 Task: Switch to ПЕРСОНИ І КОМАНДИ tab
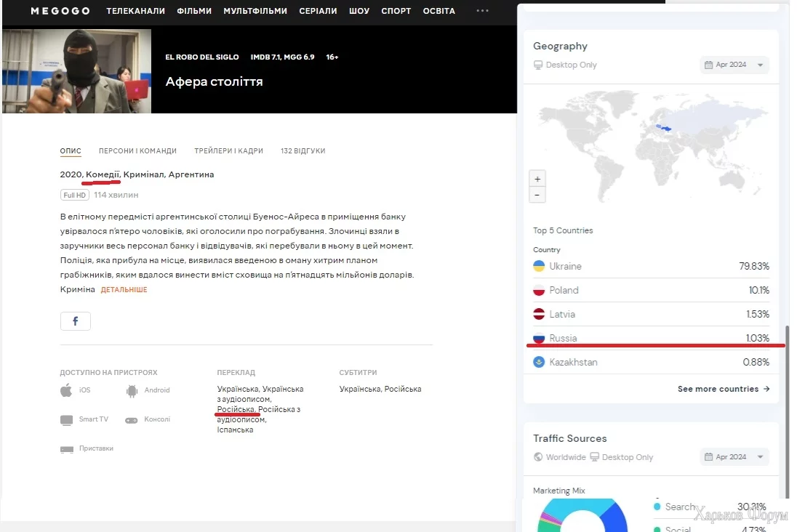[137, 151]
